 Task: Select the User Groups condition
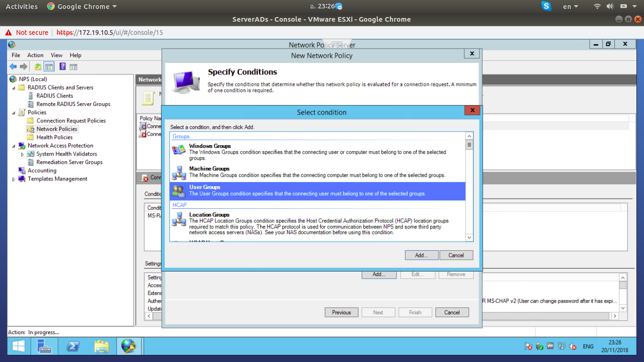click(318, 190)
